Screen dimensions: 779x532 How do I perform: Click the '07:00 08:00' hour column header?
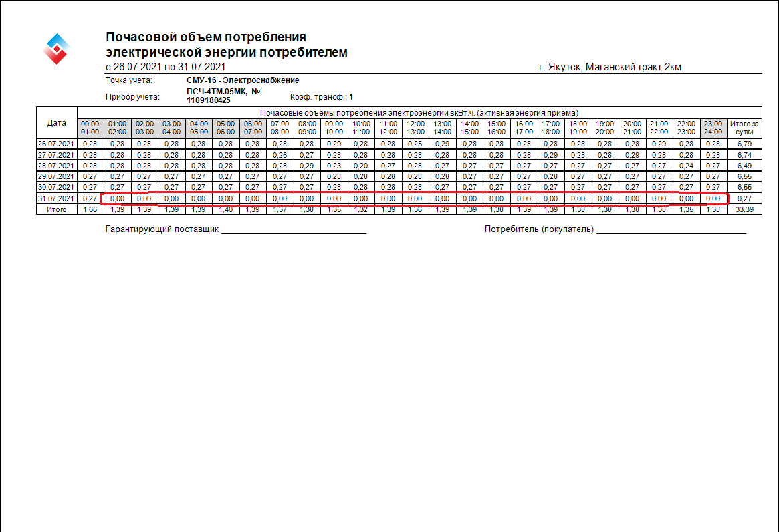pyautogui.click(x=280, y=128)
